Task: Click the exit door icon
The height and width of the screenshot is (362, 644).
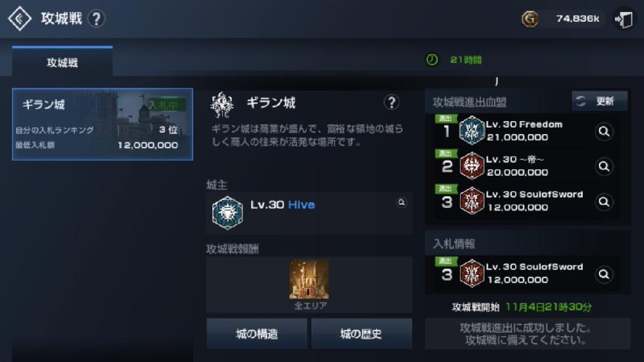Action: (x=623, y=19)
